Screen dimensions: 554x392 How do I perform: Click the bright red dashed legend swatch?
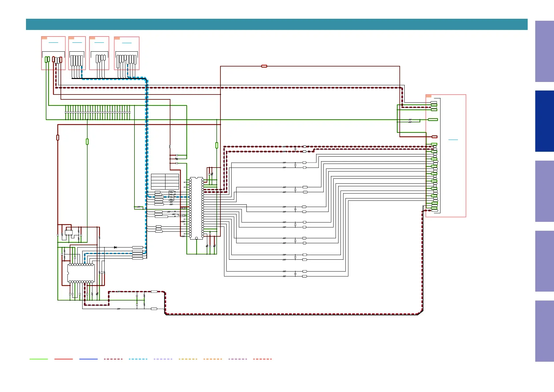pos(263,359)
